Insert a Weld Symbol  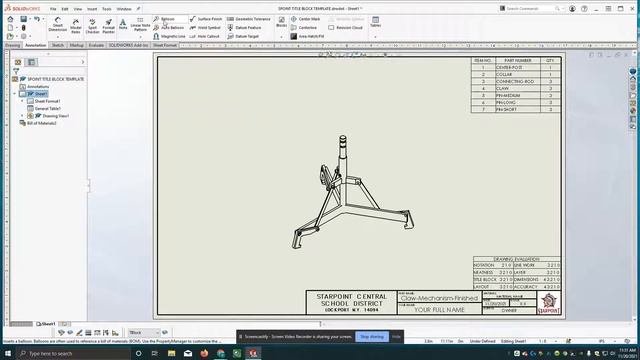click(x=205, y=28)
